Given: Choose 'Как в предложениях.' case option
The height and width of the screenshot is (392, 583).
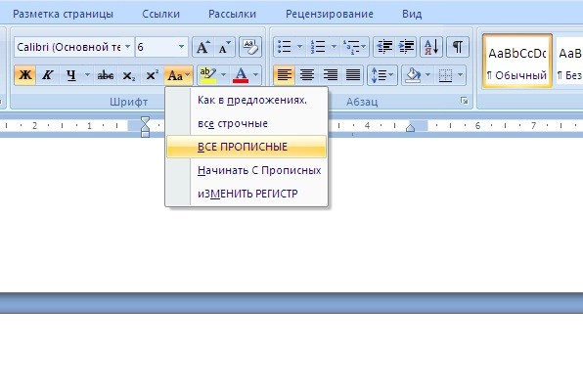Looking at the screenshot, I should (247, 100).
